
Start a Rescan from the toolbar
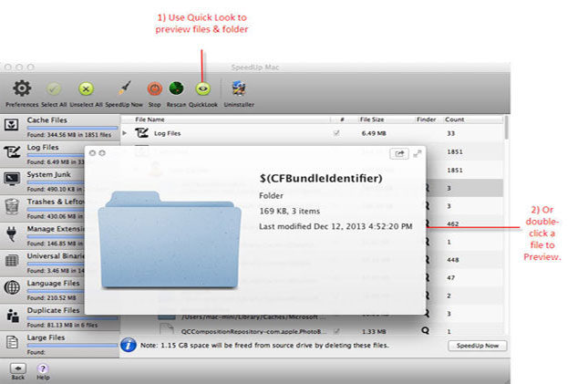[x=176, y=89]
